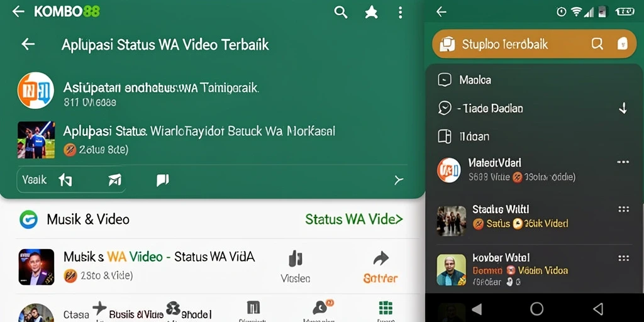The image size is (644, 322).
Task: Tap the magnifier icon in orange search bar
Action: tap(597, 43)
